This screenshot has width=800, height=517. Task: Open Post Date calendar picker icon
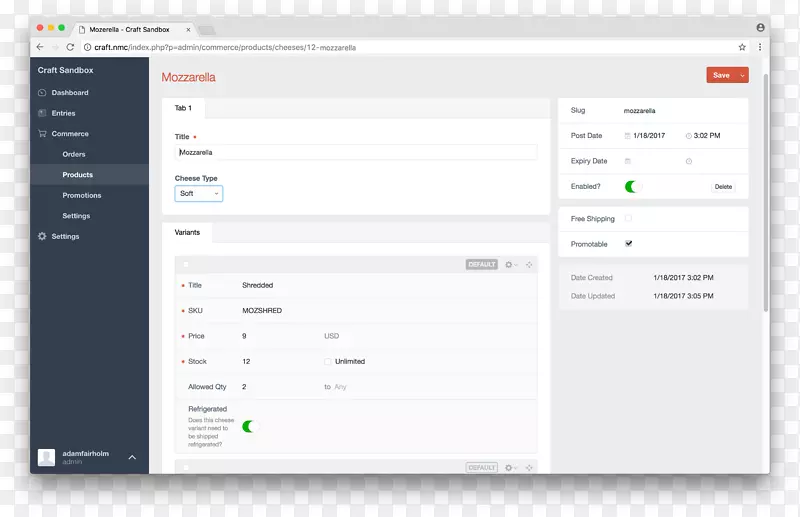tap(627, 136)
